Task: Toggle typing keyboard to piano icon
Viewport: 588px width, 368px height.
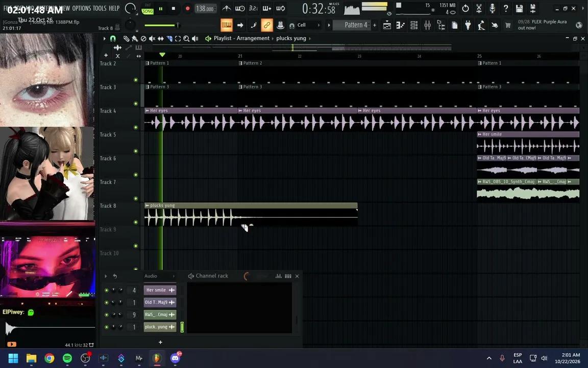Action: (227, 25)
